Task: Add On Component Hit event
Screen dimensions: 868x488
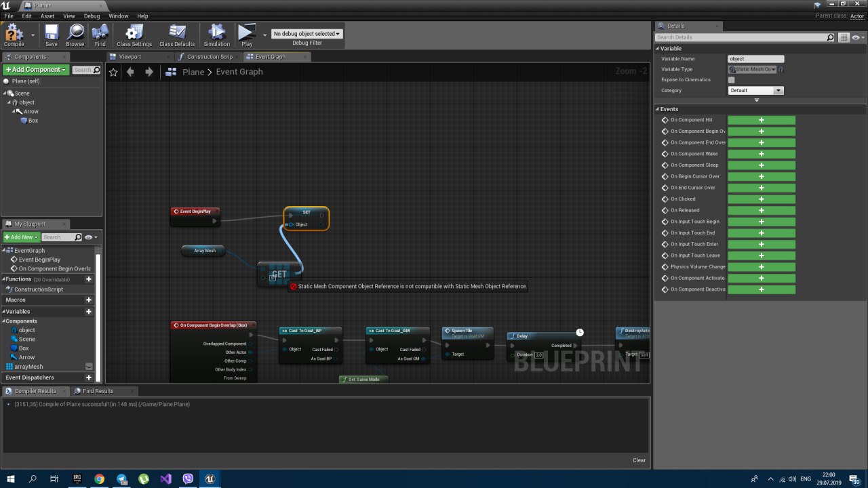Action: (x=762, y=120)
